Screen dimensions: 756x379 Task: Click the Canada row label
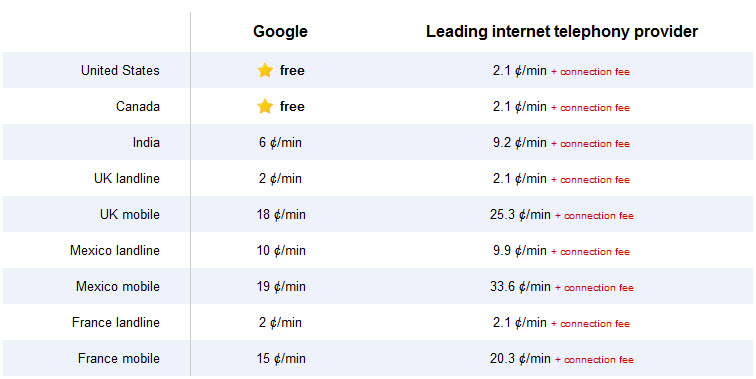pos(138,106)
